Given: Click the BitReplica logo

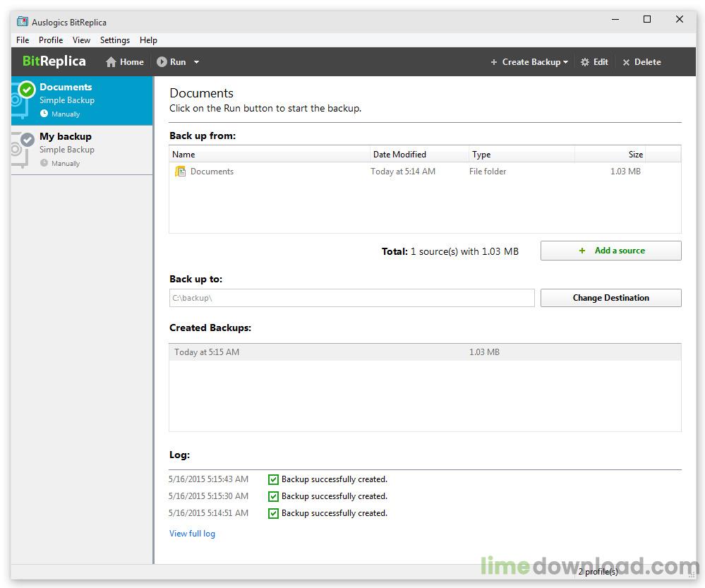Looking at the screenshot, I should 54,61.
